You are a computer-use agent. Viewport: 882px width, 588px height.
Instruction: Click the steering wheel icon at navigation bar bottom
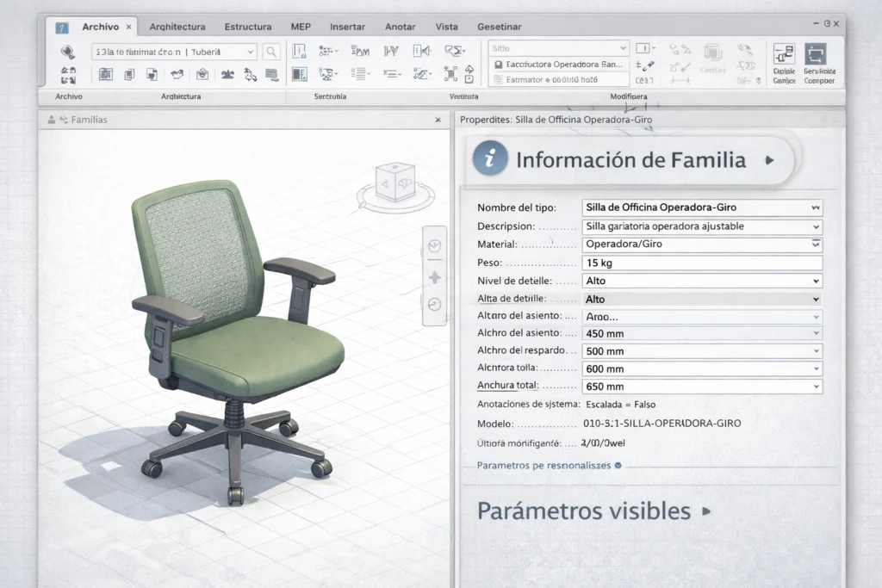click(435, 304)
